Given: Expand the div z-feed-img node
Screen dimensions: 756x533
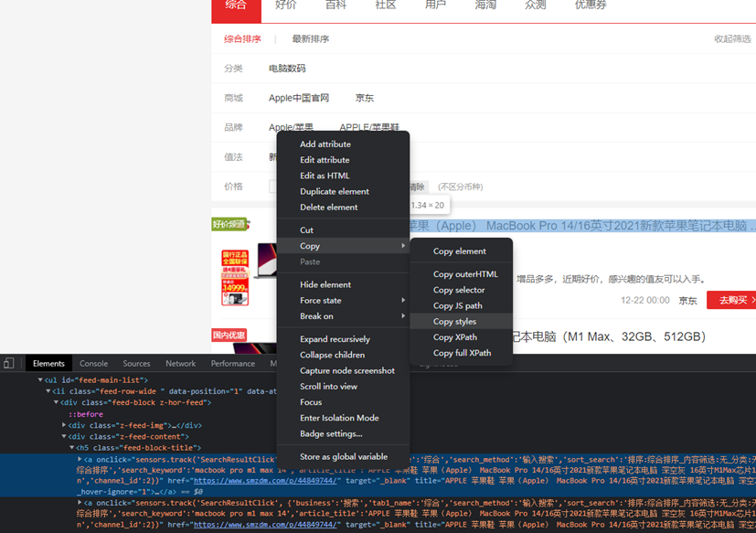Looking at the screenshot, I should [64, 425].
